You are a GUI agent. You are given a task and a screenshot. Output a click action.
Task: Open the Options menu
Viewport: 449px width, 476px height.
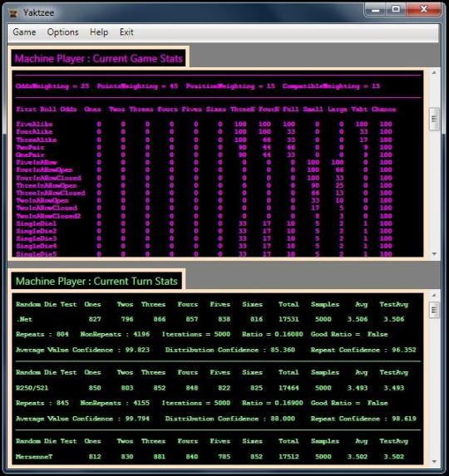pyautogui.click(x=63, y=32)
